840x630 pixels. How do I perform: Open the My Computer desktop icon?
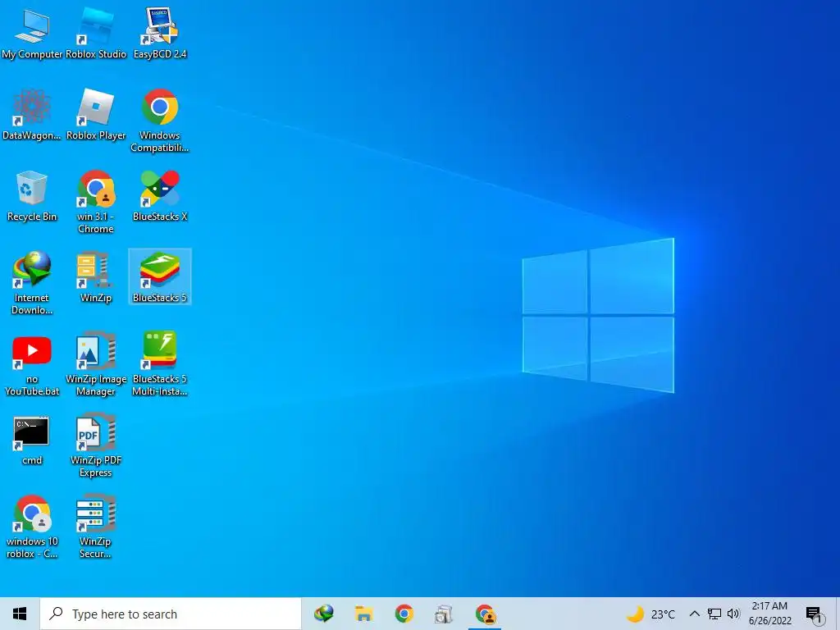32,33
